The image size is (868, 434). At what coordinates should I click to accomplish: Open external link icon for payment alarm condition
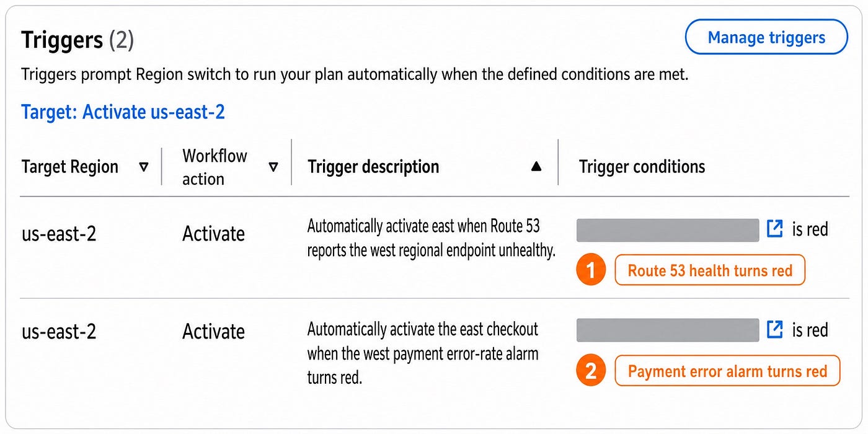click(775, 329)
